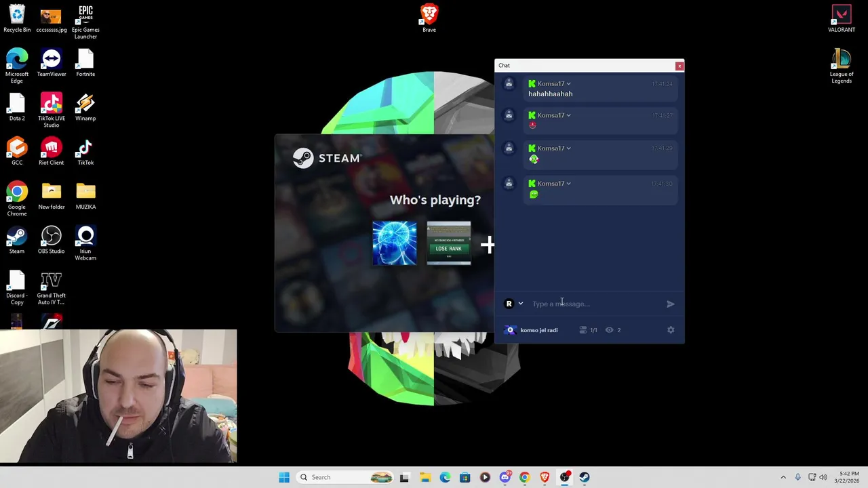Open Microsoft Edge desktop shortcut
The image size is (868, 488).
[x=17, y=66]
